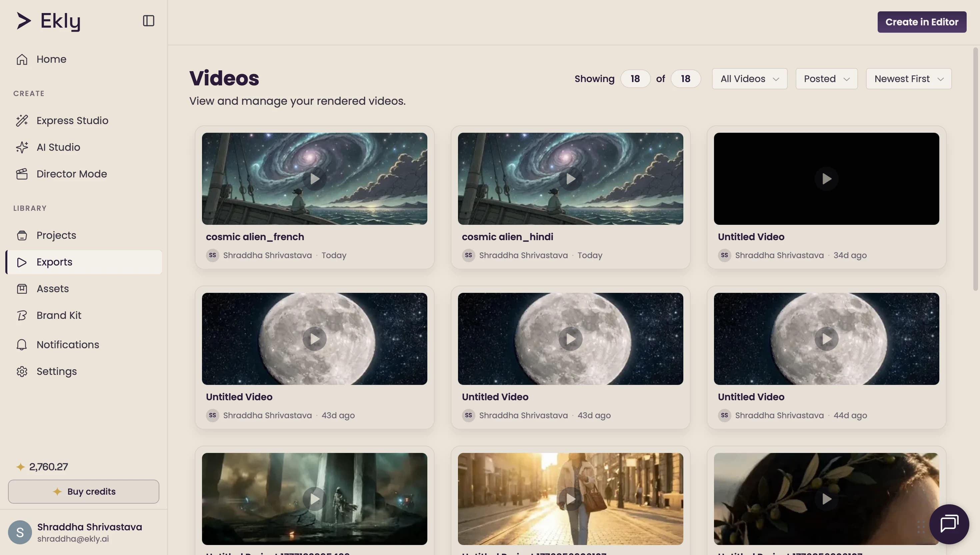This screenshot has height=555, width=980.
Task: Click the Untitled Video title dated 34d ago
Action: click(751, 237)
